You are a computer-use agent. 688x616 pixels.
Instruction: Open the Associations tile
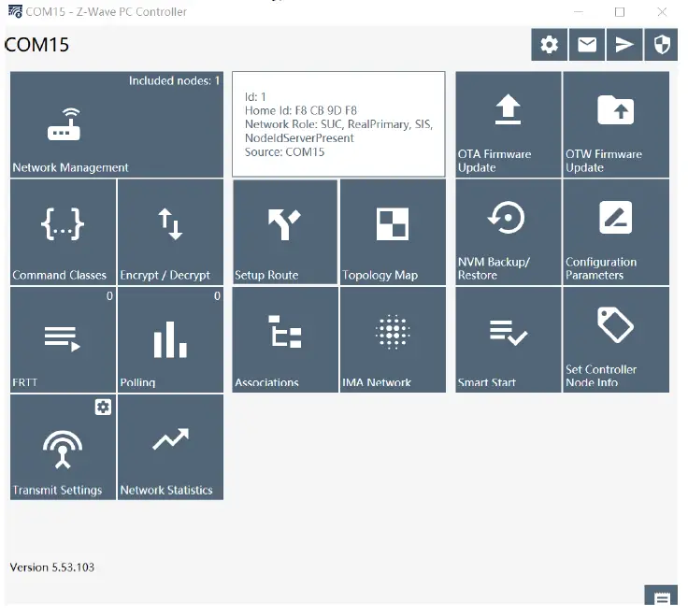click(x=285, y=339)
